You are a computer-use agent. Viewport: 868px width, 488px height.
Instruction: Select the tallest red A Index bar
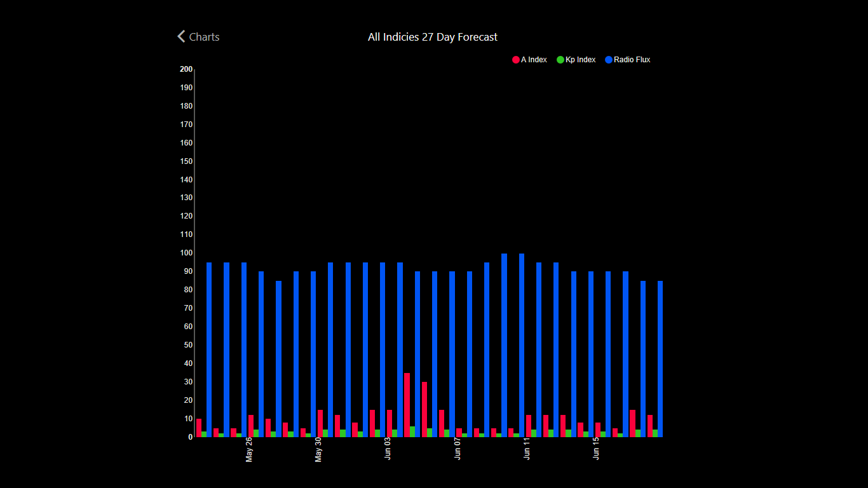407,405
